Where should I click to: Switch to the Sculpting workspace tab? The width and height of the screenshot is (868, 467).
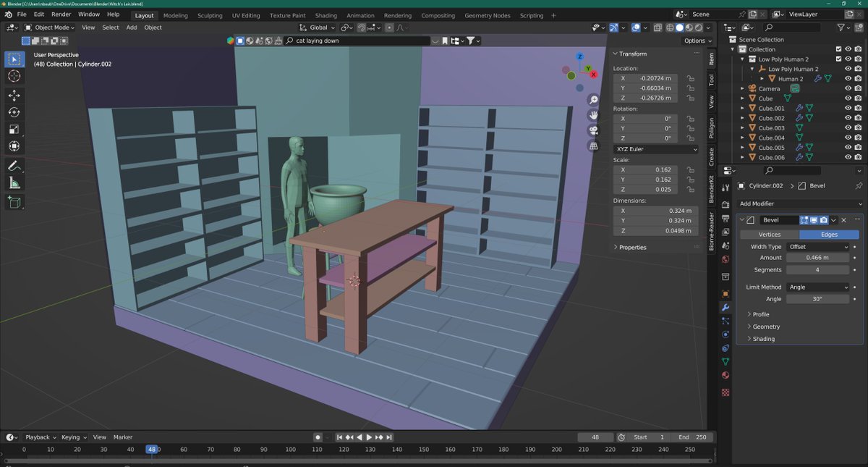pos(210,15)
